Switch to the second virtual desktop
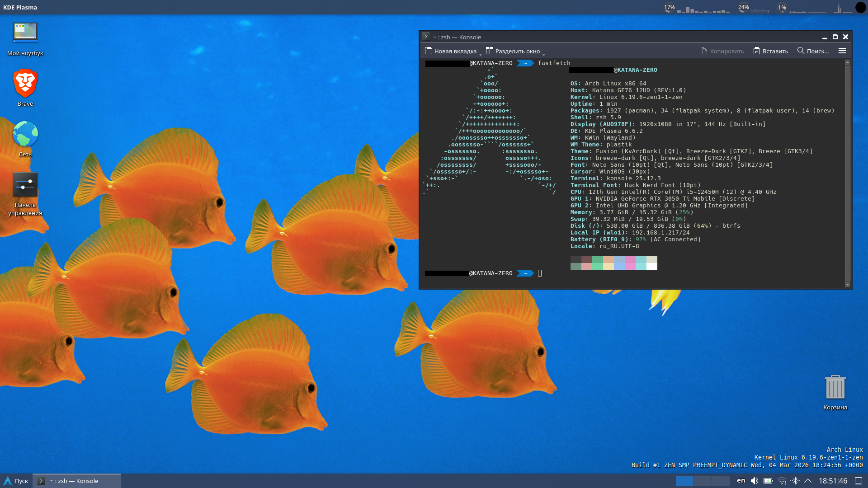This screenshot has height=488, width=868. coord(703,481)
